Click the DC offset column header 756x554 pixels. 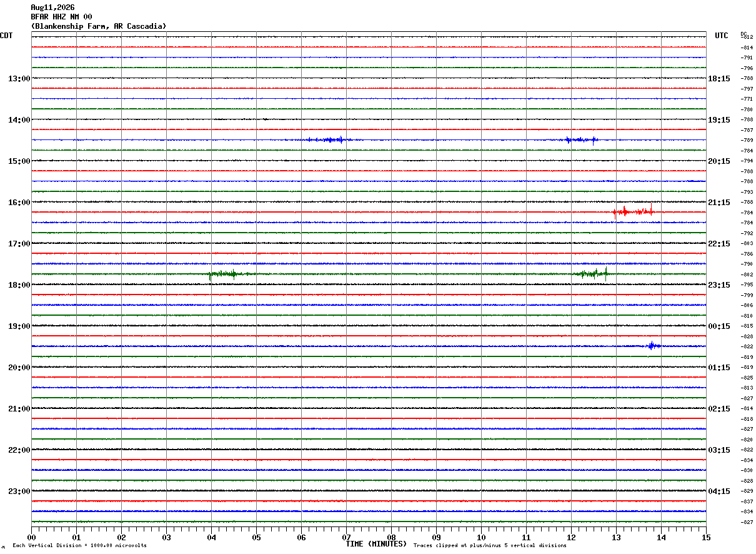point(744,33)
